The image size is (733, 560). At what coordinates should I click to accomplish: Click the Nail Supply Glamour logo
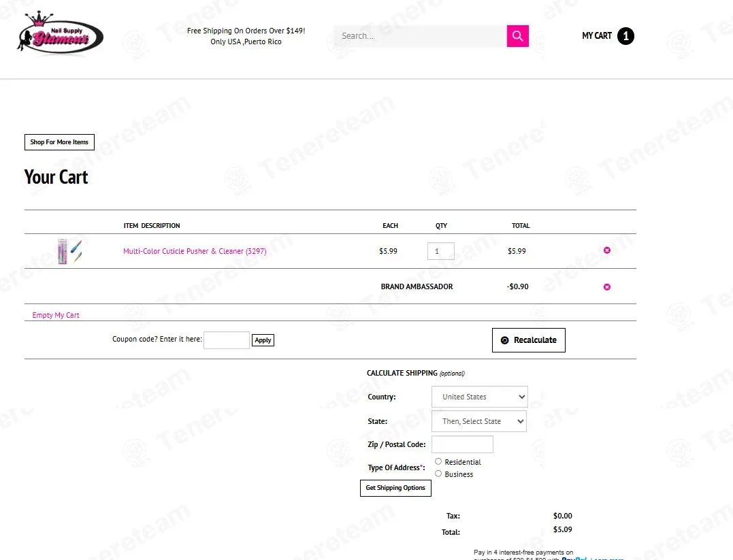61,33
